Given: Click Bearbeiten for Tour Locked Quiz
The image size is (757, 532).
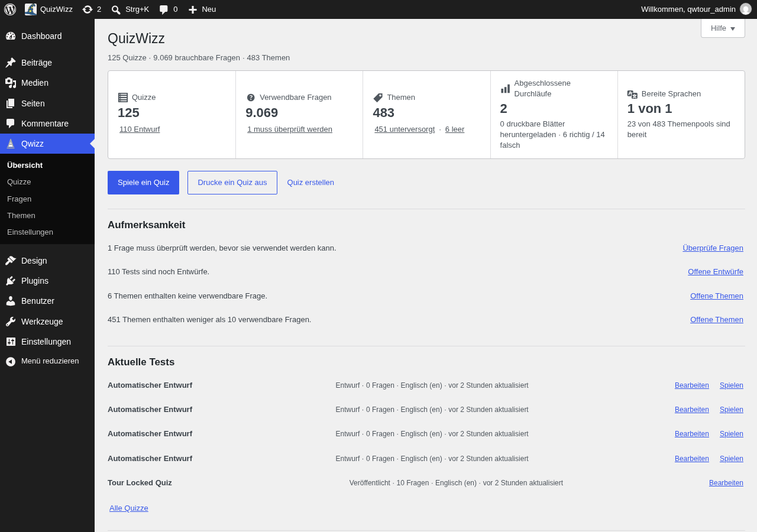Looking at the screenshot, I should coord(726,483).
